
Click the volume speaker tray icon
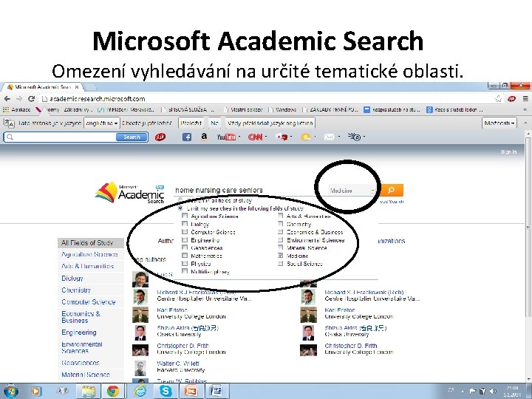point(494,391)
